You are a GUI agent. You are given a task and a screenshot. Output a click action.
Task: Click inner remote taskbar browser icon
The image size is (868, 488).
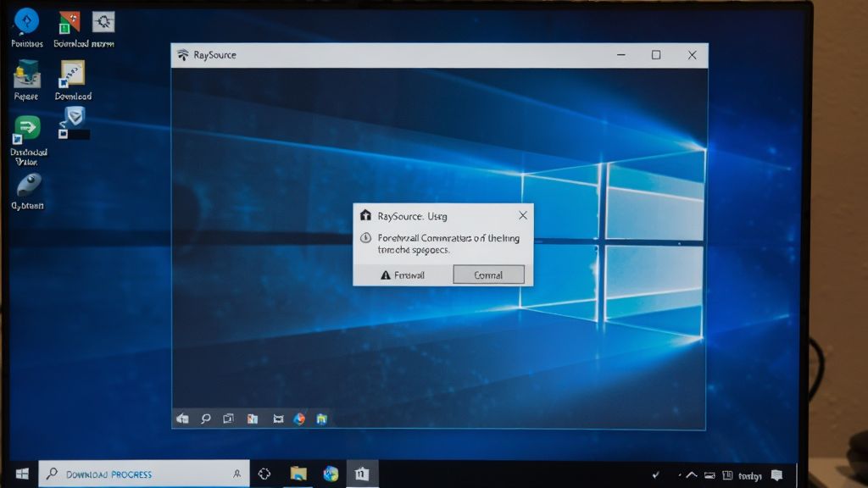299,419
